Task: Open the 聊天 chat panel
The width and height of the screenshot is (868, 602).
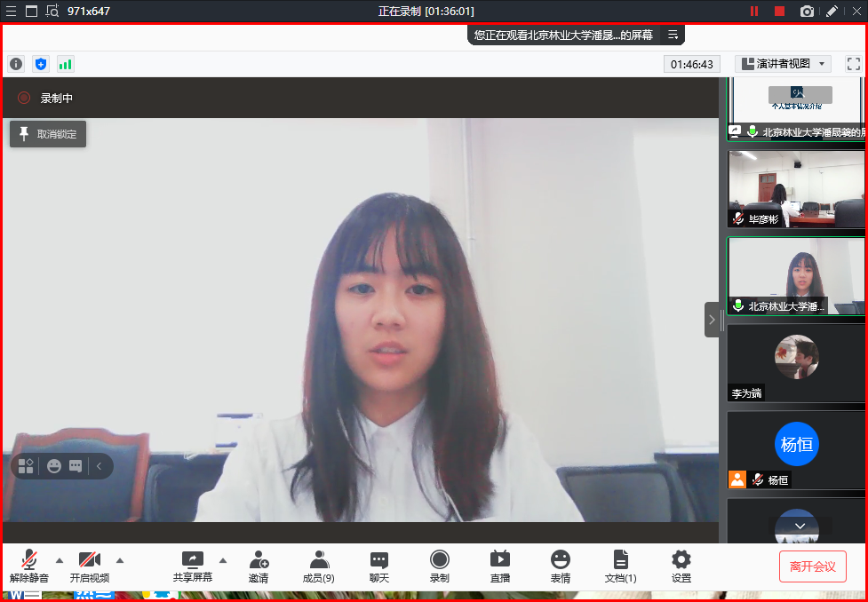Action: coord(379,566)
